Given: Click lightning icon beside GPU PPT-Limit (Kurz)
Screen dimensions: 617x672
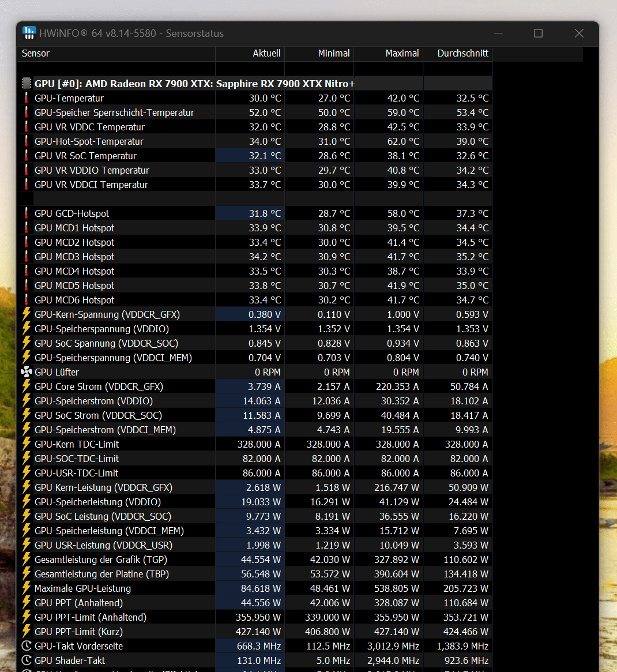Looking at the screenshot, I should 27,631.
